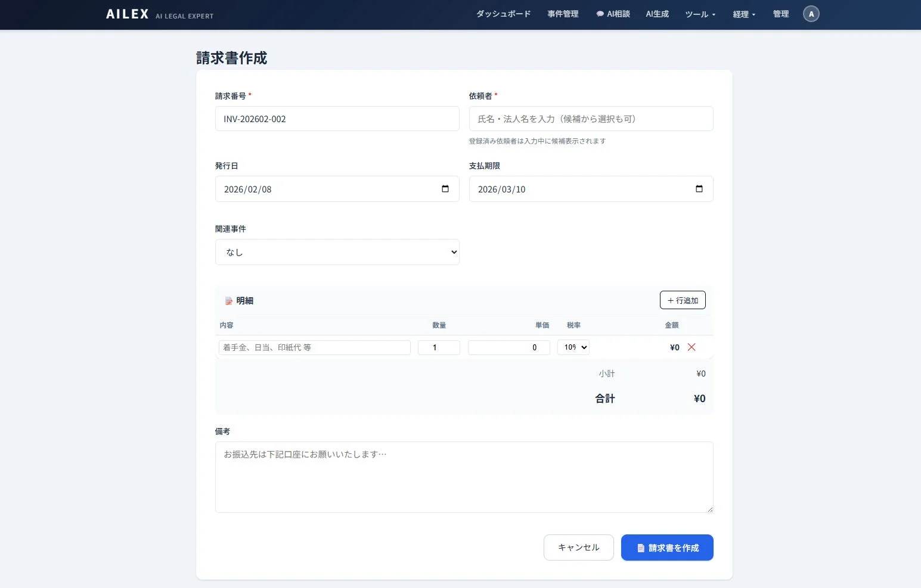Click the 依頼者 input field

click(x=590, y=119)
